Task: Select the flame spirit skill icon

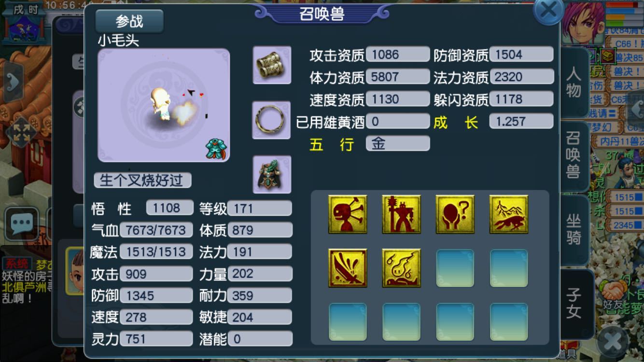Action: 401,268
